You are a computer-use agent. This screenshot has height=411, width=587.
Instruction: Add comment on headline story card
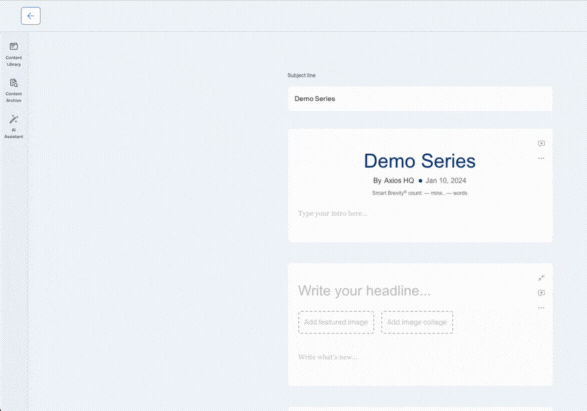click(541, 293)
